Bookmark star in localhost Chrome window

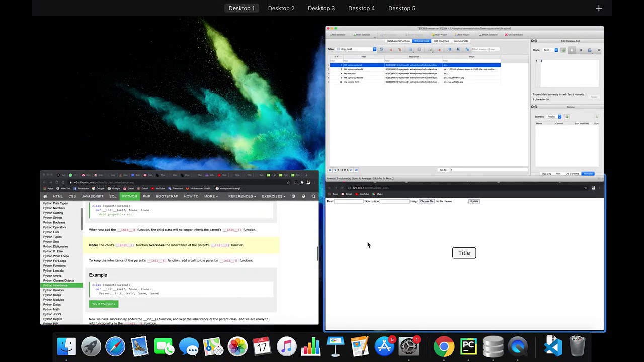point(585,188)
